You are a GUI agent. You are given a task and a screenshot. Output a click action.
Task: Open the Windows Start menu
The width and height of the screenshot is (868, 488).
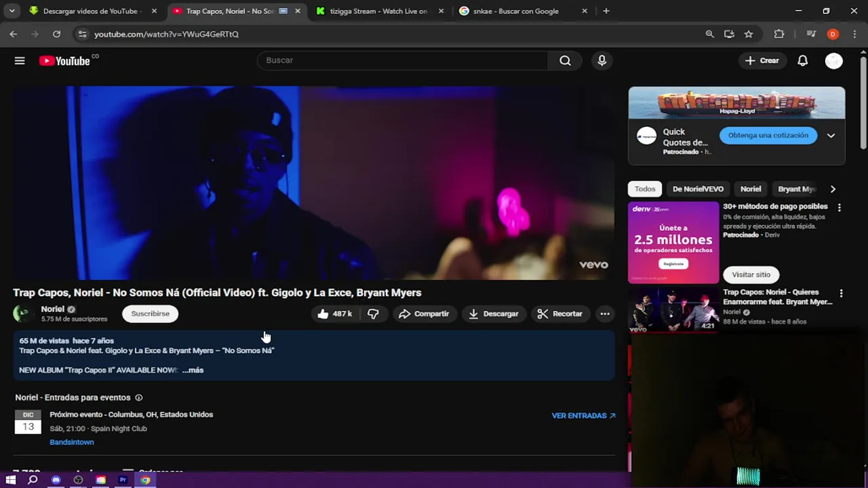point(11,480)
